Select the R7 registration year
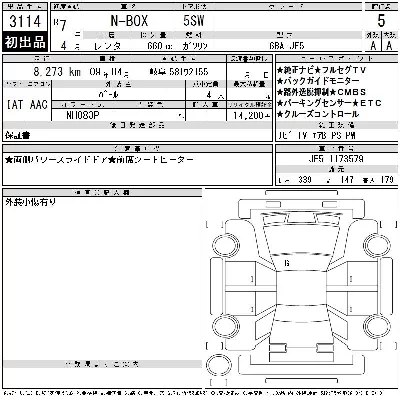The height and width of the screenshot is (400, 400). 60,24
